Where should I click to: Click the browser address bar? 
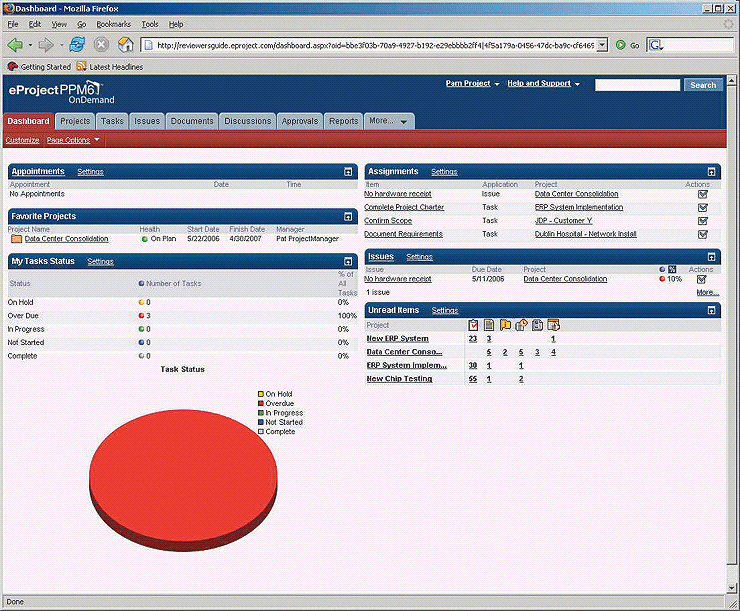click(370, 45)
